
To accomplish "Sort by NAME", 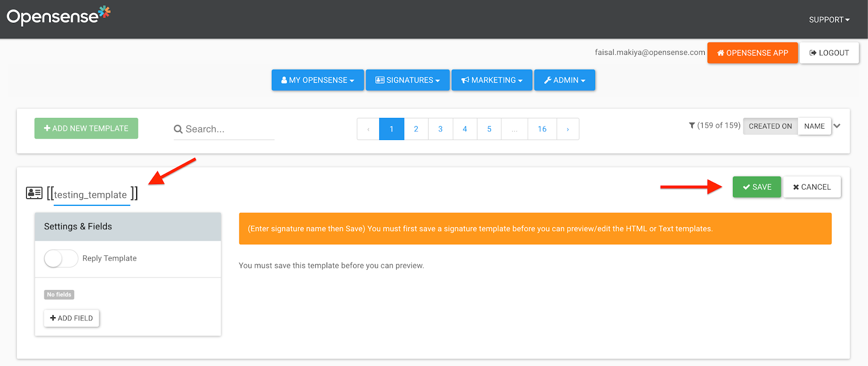I will point(814,126).
